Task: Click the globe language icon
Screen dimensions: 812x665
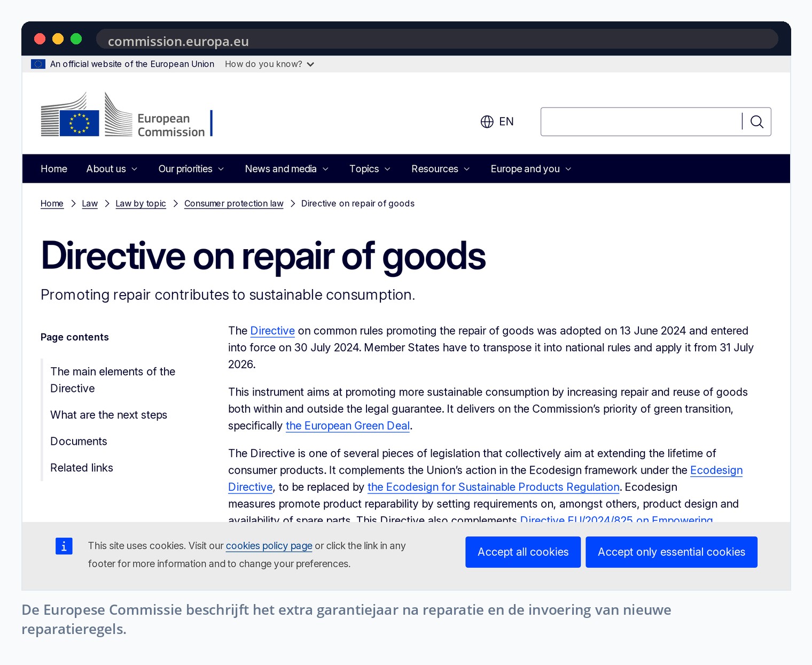Action: pyautogui.click(x=487, y=122)
